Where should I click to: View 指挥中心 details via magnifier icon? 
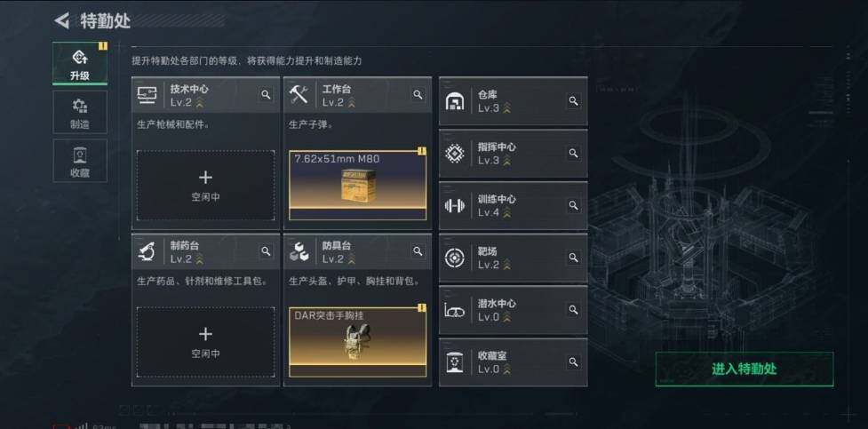[574, 153]
